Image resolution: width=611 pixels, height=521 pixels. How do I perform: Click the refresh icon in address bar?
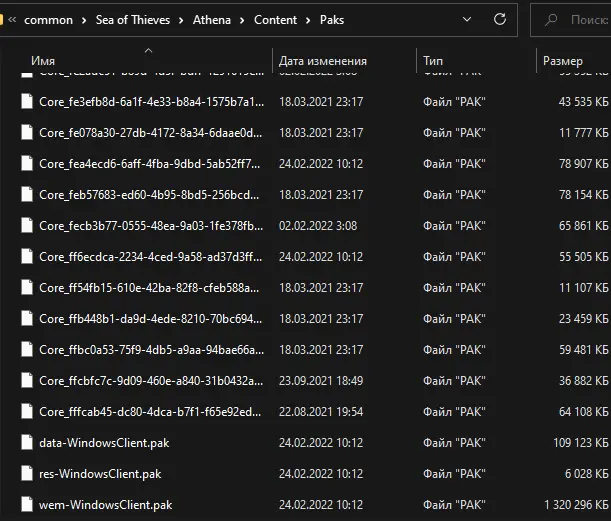pos(500,19)
